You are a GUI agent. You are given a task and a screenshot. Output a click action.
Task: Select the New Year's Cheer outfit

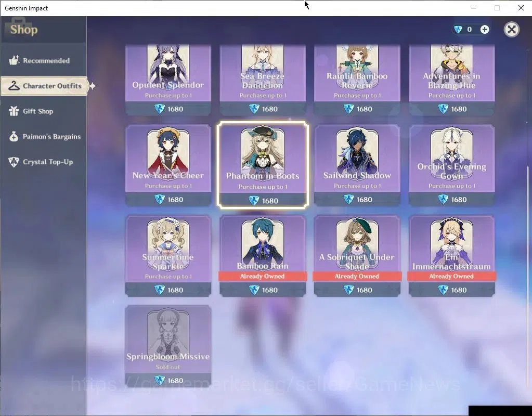point(168,165)
